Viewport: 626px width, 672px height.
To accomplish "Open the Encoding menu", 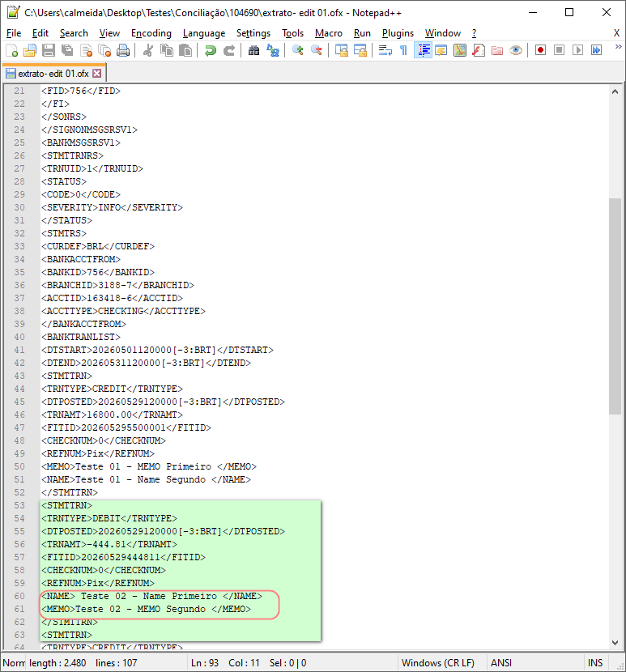I will [x=151, y=33].
